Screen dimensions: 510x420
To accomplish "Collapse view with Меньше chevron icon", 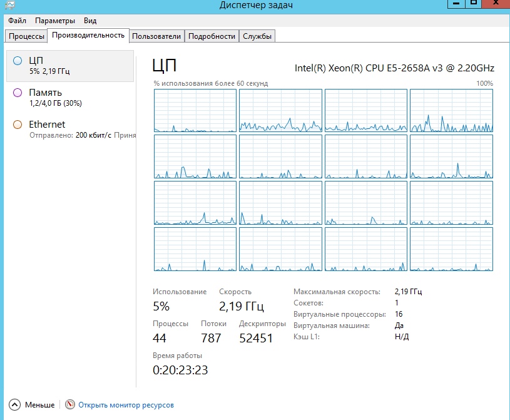I will (14, 405).
